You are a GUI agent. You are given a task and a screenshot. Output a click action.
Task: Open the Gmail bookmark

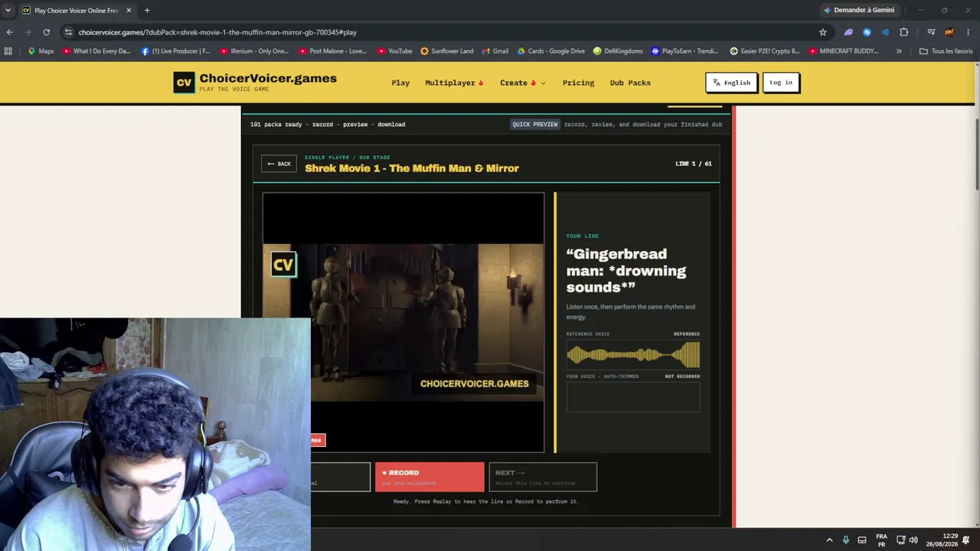point(495,51)
